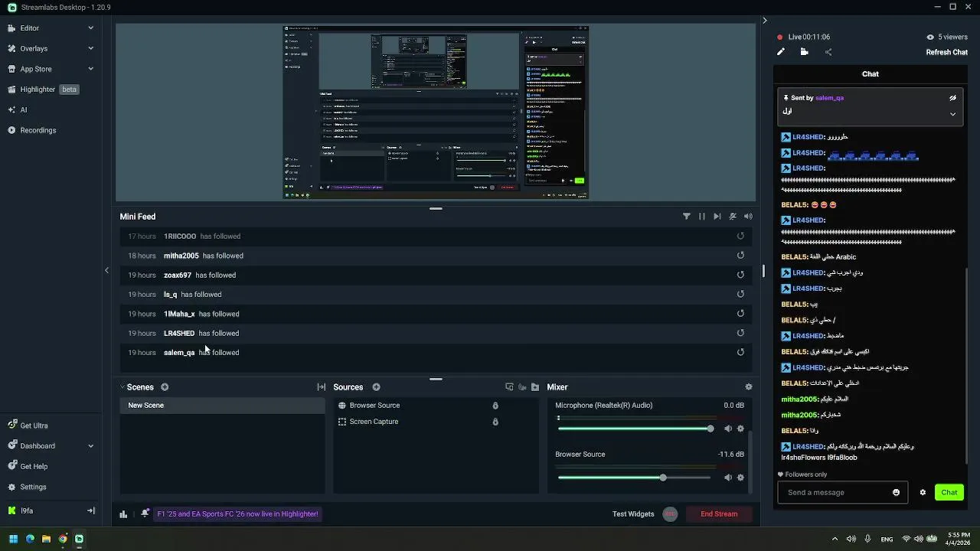Click the End Stream button
The image size is (980, 551).
[x=719, y=514]
